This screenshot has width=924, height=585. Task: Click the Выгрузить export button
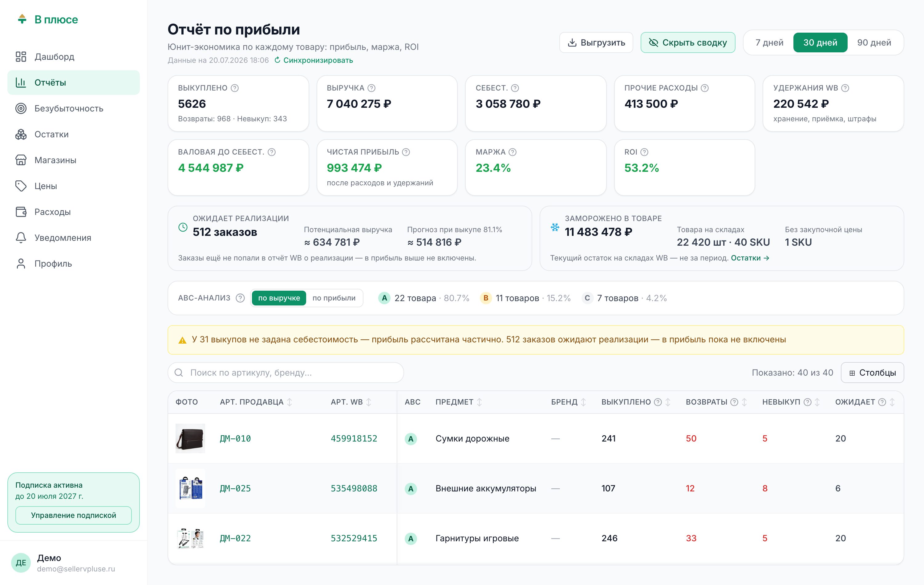coord(596,42)
